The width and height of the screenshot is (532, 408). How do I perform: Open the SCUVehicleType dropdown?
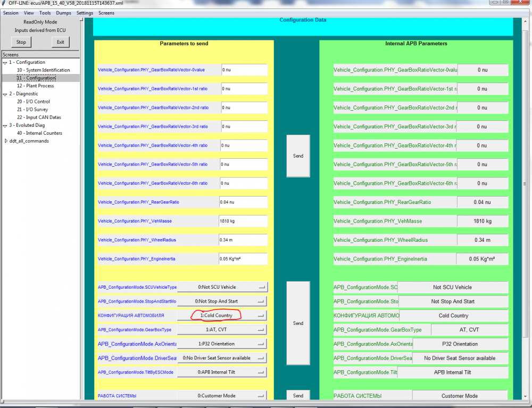pyautogui.click(x=222, y=287)
